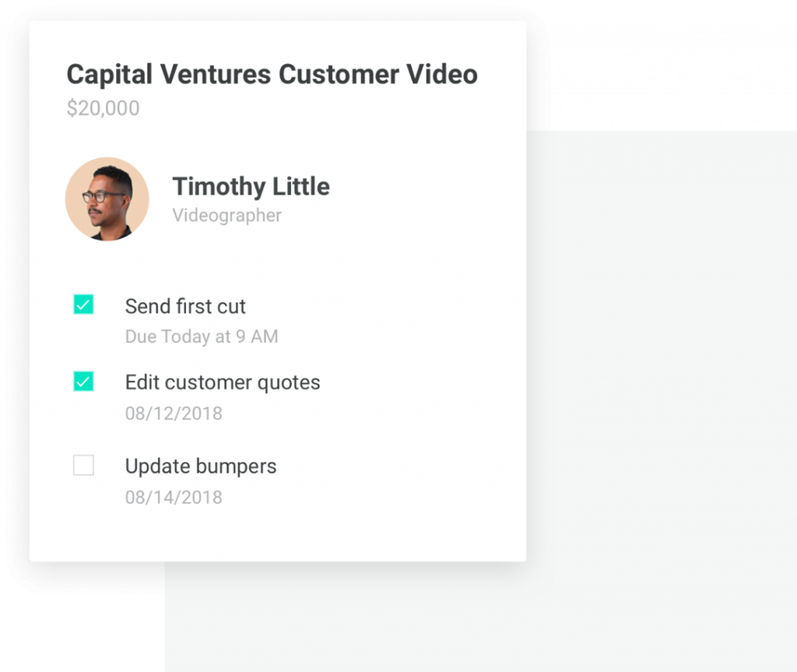Click the 08/12/2018 due date
The width and height of the screenshot is (797, 672).
click(x=174, y=413)
